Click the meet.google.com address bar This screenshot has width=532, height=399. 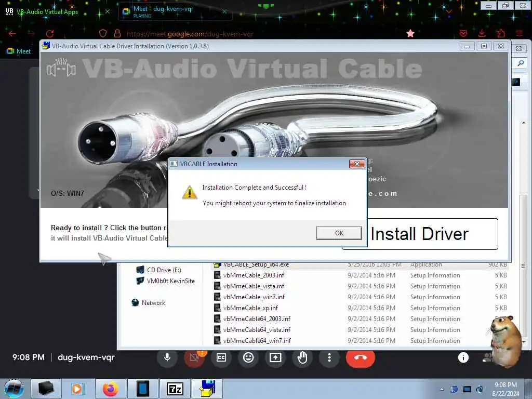[x=190, y=34]
